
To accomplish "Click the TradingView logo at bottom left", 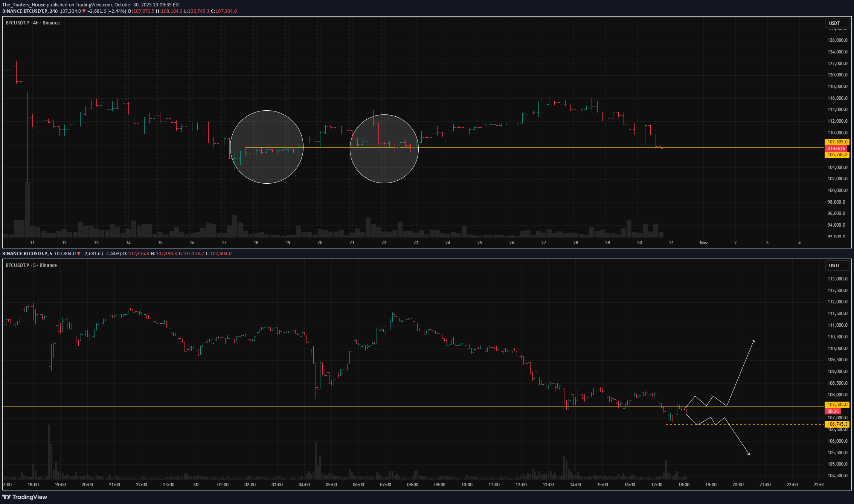I will [25, 497].
